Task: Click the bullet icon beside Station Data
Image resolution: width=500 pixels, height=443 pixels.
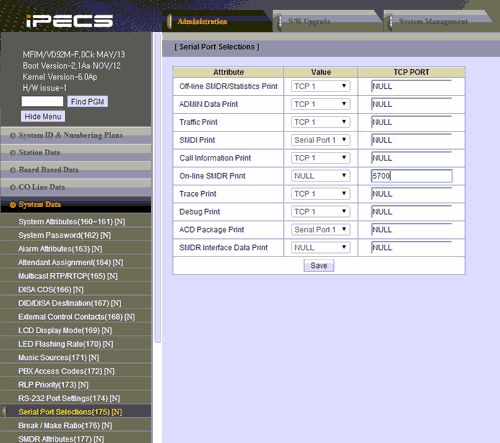Action: coord(13,153)
